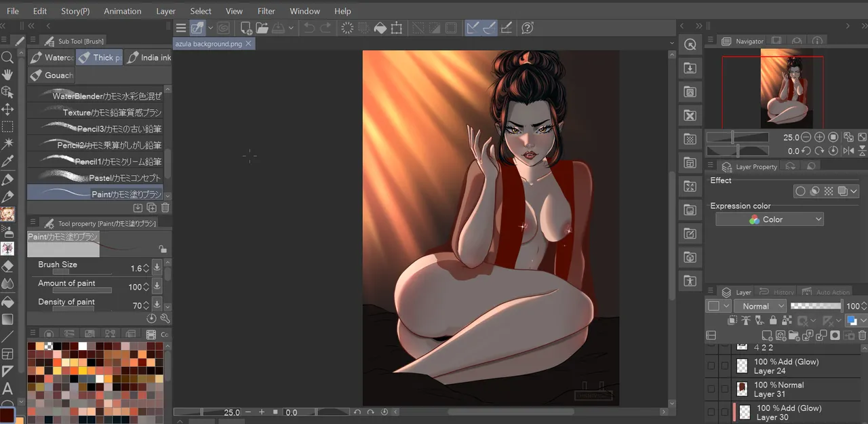Toggle the Border effect circle icon in Layer Property

click(x=801, y=191)
